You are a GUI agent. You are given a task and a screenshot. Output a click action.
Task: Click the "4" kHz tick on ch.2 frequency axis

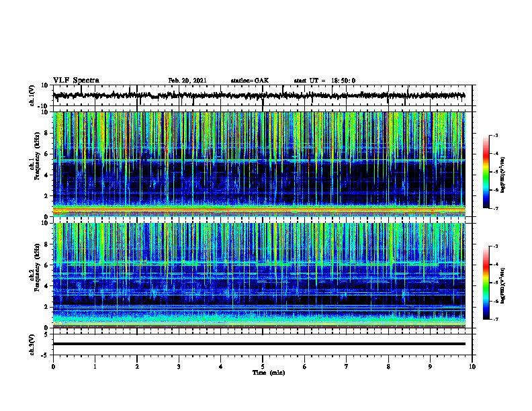click(47, 286)
